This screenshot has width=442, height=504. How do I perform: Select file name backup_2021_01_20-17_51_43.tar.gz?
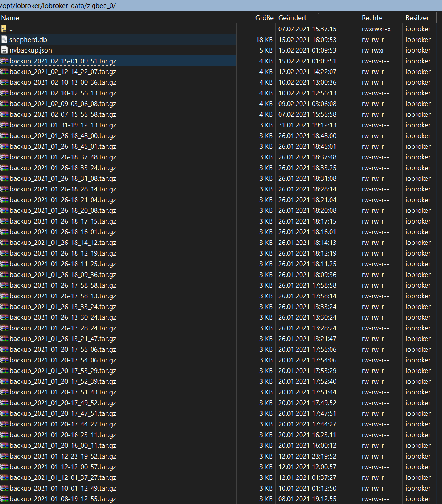pyautogui.click(x=63, y=392)
